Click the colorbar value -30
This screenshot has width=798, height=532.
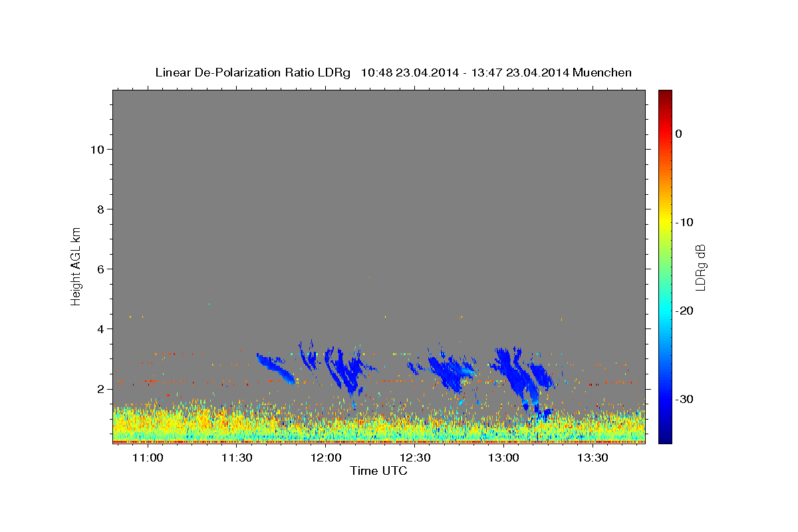click(684, 399)
